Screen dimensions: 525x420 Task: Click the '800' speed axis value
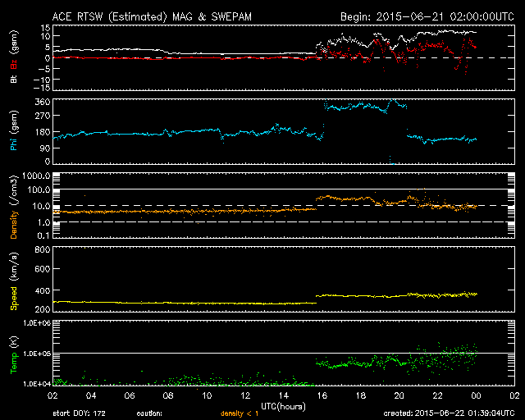coord(43,250)
